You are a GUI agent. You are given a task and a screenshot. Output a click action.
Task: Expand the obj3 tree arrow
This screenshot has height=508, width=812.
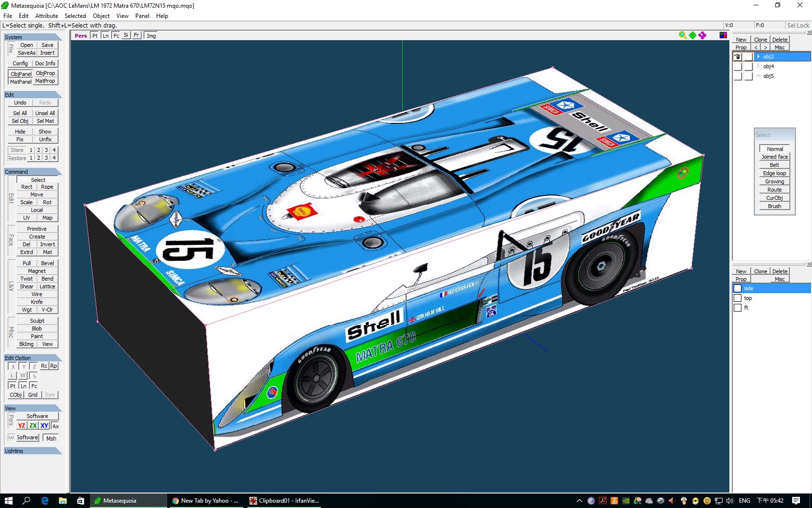point(758,57)
